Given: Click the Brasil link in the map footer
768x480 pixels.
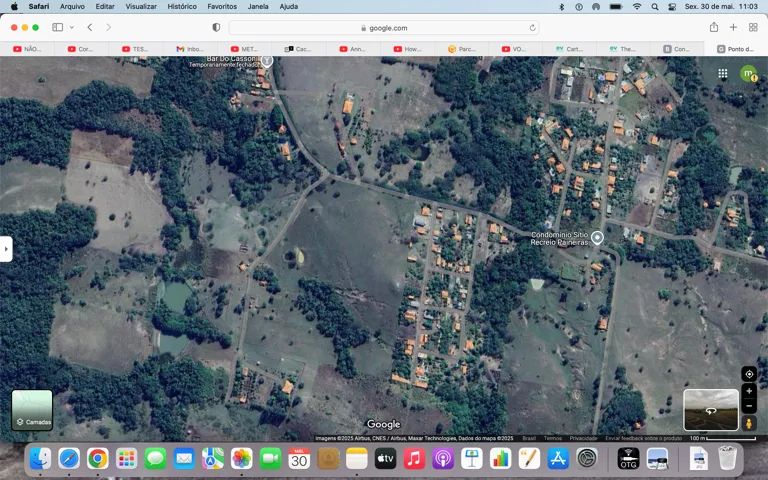Looking at the screenshot, I should (x=529, y=438).
